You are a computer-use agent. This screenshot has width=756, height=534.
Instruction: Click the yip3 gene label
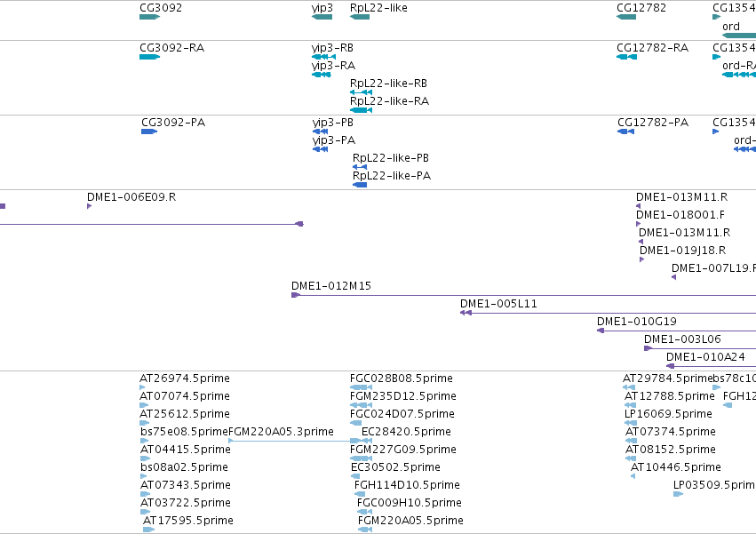[322, 8]
